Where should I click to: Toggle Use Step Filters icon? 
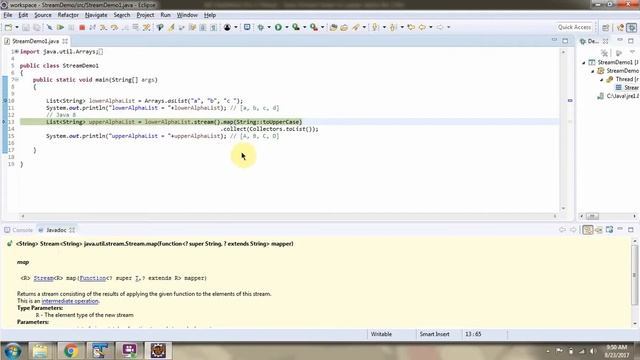tap(147, 27)
